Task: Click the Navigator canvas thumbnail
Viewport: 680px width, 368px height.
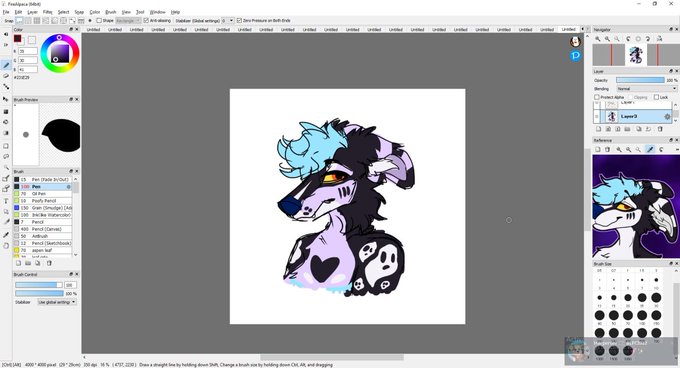Action: click(x=635, y=55)
